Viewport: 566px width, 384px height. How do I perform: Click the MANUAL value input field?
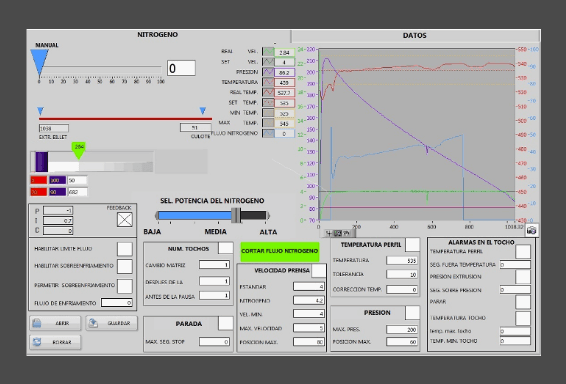(x=181, y=68)
